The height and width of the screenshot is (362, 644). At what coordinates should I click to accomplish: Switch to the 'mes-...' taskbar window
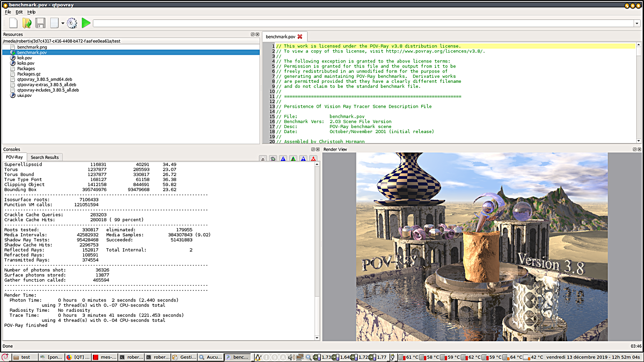(105, 357)
